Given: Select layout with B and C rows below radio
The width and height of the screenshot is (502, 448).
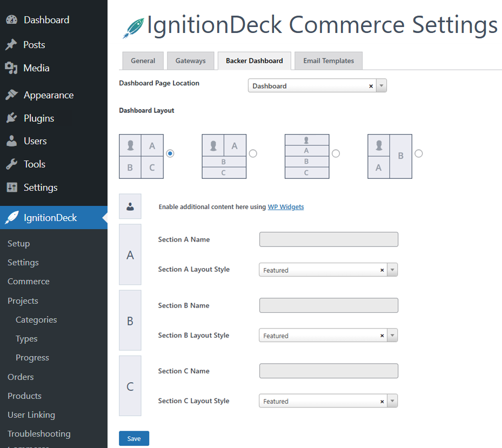Looking at the screenshot, I should [253, 153].
